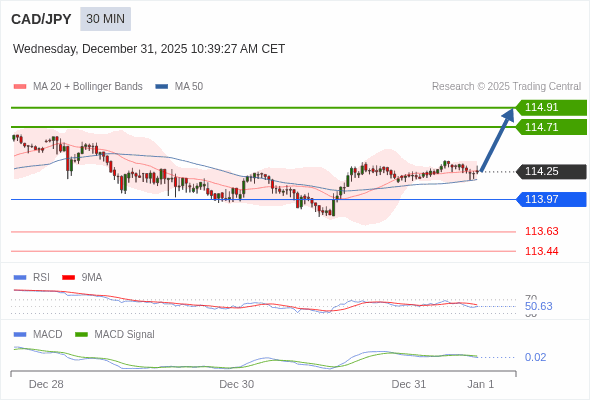
Task: Click the 114.25 current price tag
Action: point(551,172)
